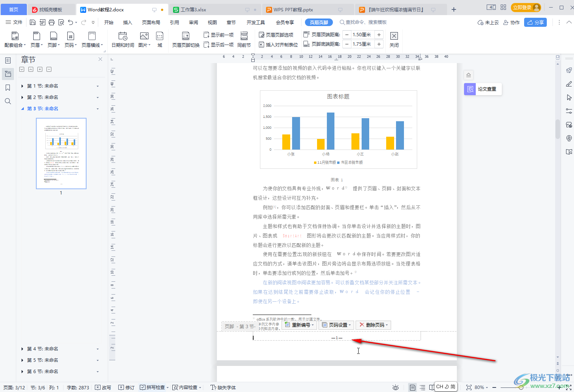Decrease 页脚底端距离 with minus button
Image resolution: width=574 pixels, height=392 pixels.
click(347, 44)
